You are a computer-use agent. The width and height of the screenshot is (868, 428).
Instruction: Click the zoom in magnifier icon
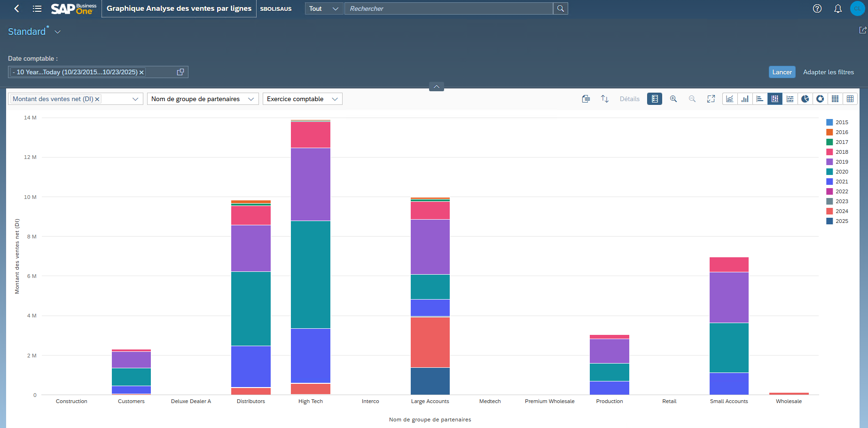pyautogui.click(x=673, y=99)
